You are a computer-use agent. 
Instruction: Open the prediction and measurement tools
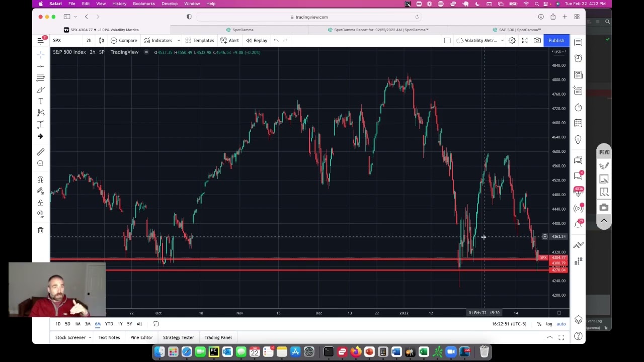click(41, 124)
